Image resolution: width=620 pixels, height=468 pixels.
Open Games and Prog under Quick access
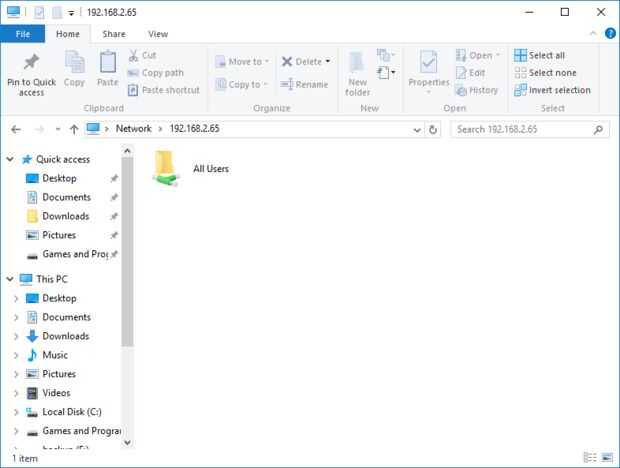click(x=74, y=254)
